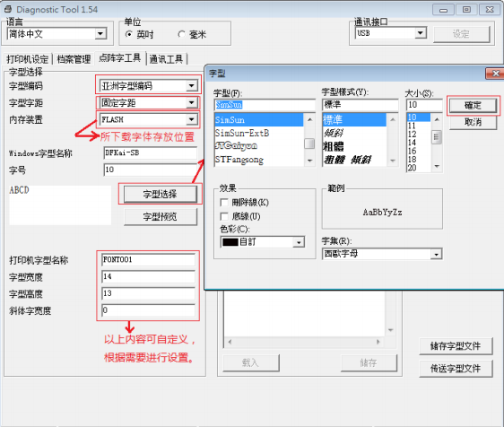
Task: Select the 英吋 unit radio button
Action: (129, 34)
